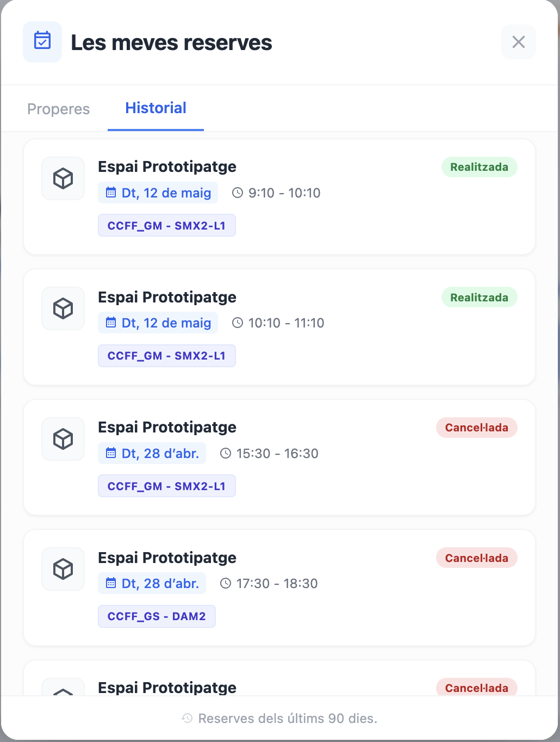This screenshot has height=742, width=560.
Task: Click the CCFF_GS - DAM2 group tag
Action: pyautogui.click(x=157, y=616)
